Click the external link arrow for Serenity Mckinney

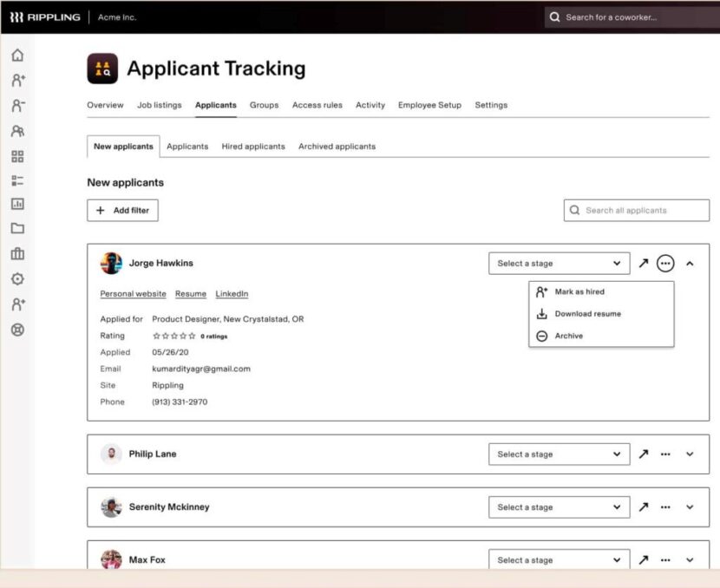point(643,506)
